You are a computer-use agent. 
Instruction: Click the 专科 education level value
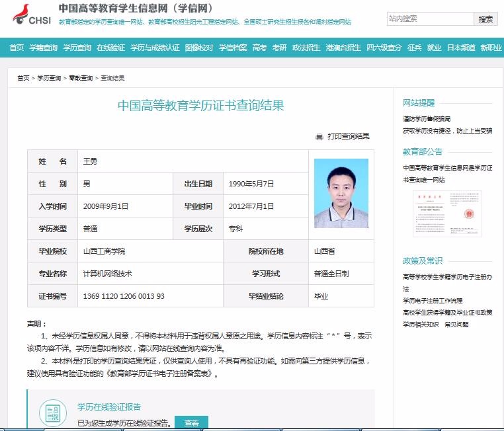click(x=235, y=229)
